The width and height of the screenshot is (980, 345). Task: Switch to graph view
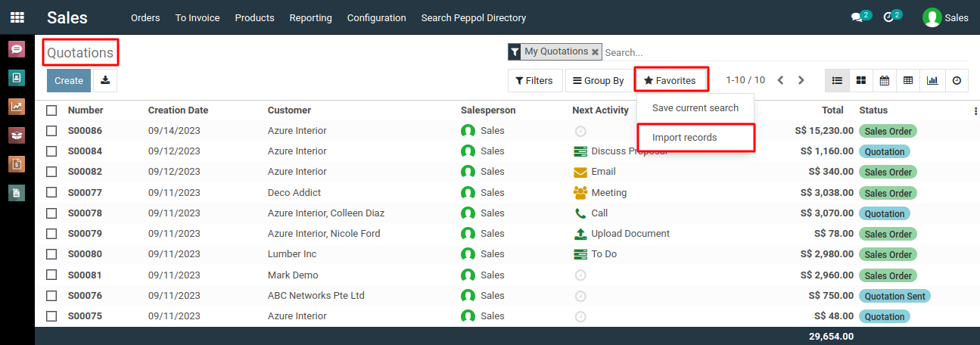tap(932, 80)
